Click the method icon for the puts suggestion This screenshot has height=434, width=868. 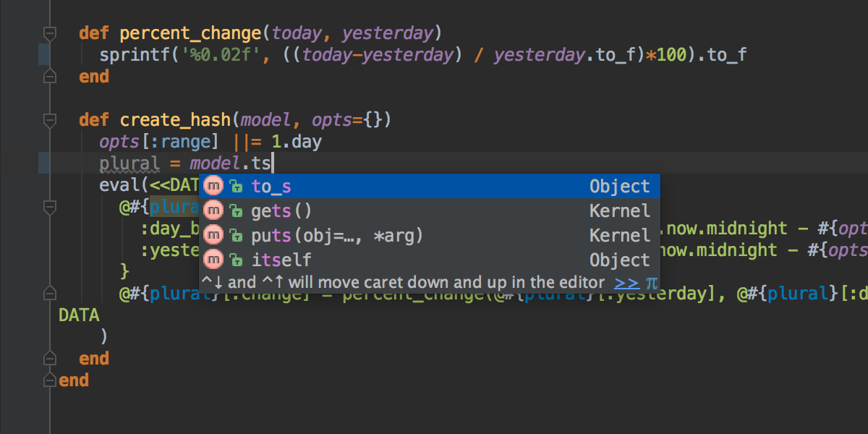[x=213, y=235]
